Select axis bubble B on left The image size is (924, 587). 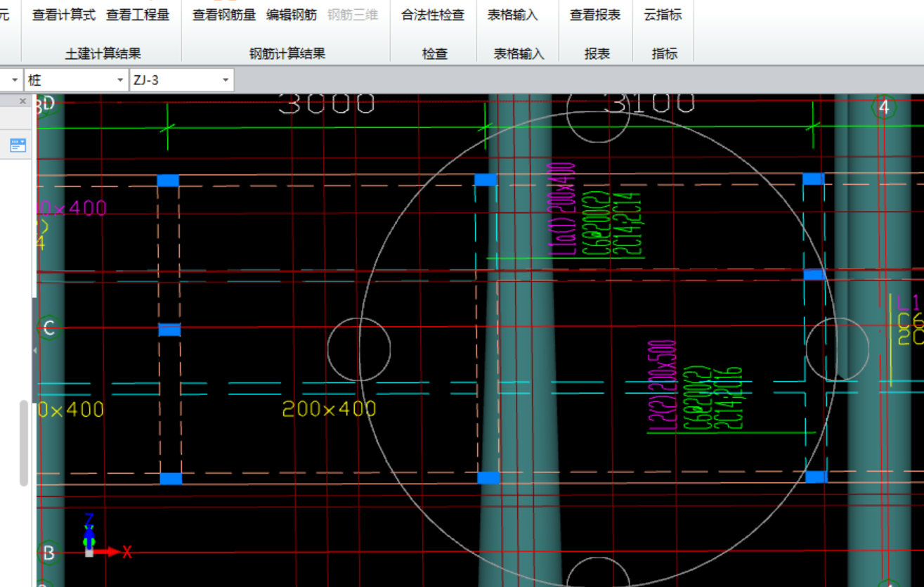48,553
